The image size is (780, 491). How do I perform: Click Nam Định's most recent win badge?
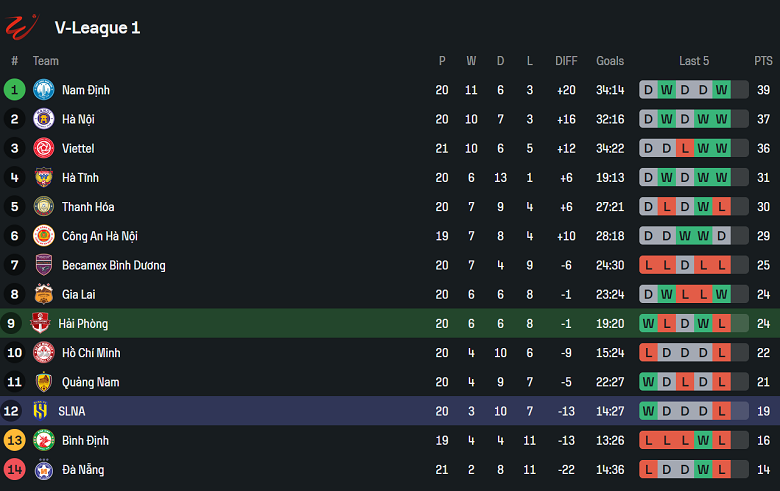click(721, 90)
